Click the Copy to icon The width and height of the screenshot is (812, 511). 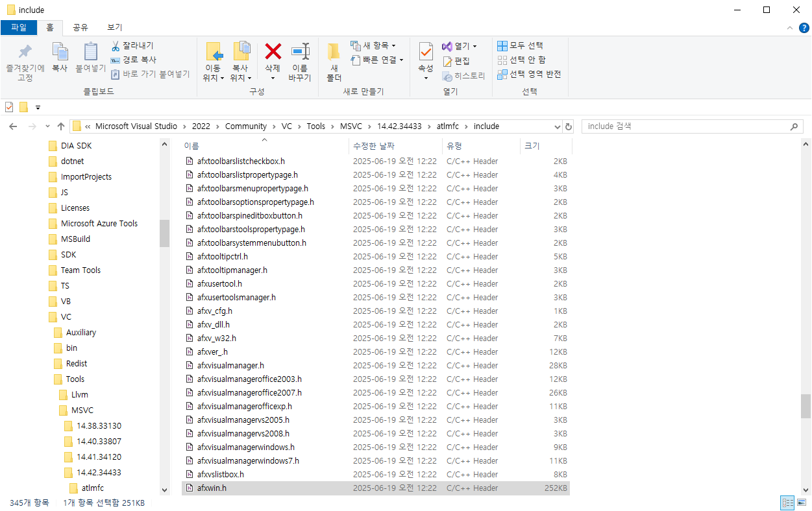pos(241,52)
